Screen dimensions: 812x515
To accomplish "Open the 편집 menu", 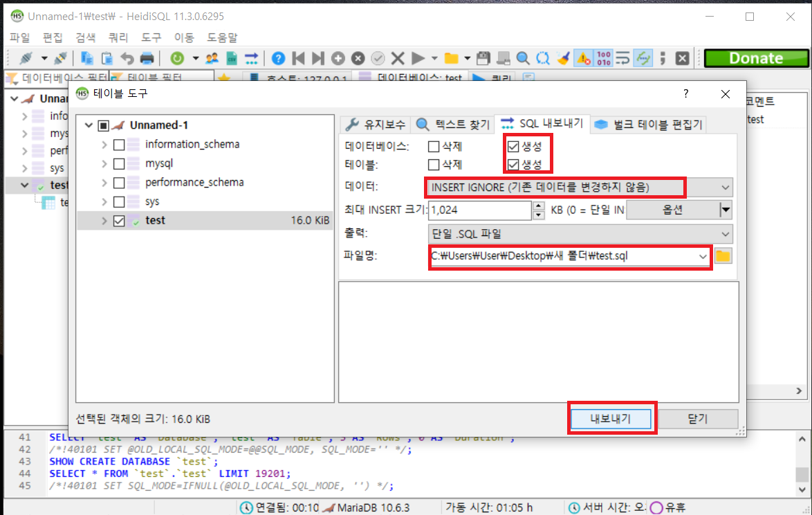I will [53, 37].
